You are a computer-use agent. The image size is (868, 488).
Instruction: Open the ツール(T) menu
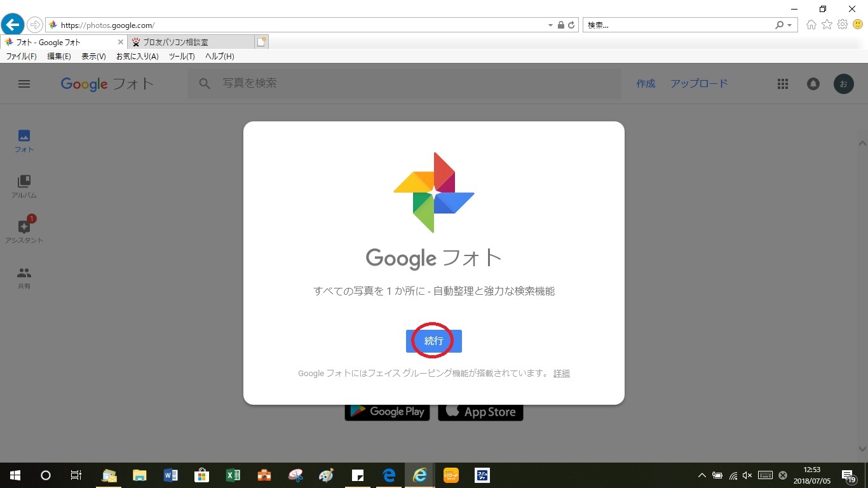tap(182, 57)
